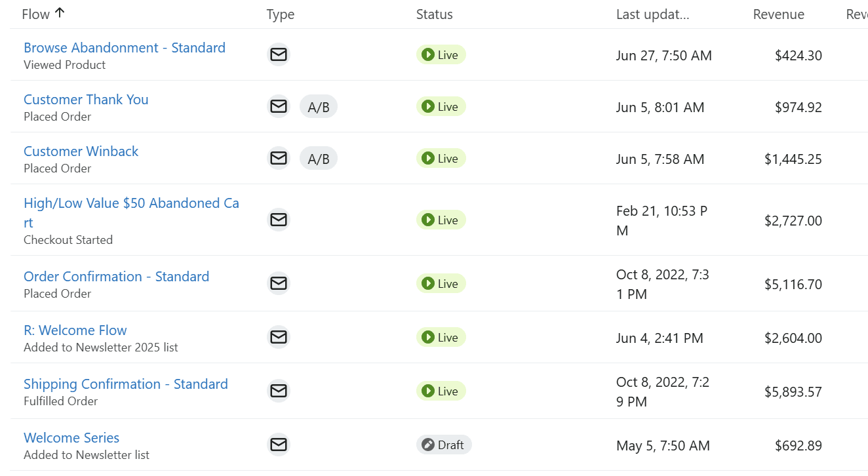Sort flows by the Last updated column
The image size is (868, 476).
click(652, 14)
